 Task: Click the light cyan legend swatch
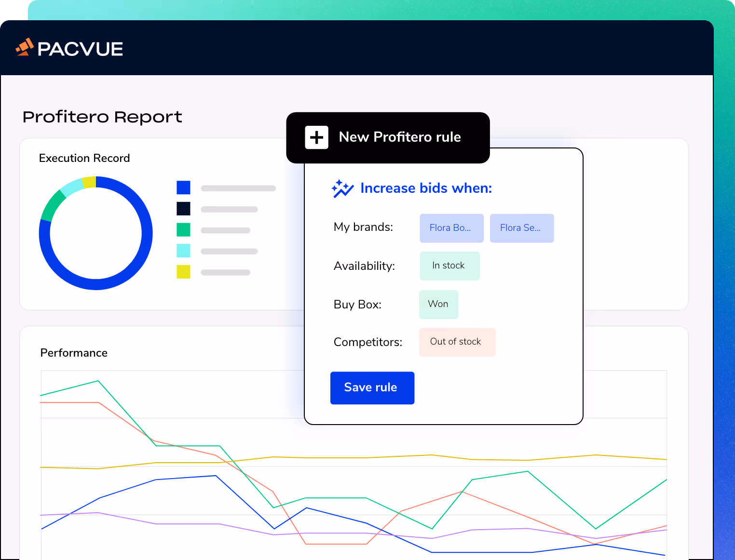183,251
